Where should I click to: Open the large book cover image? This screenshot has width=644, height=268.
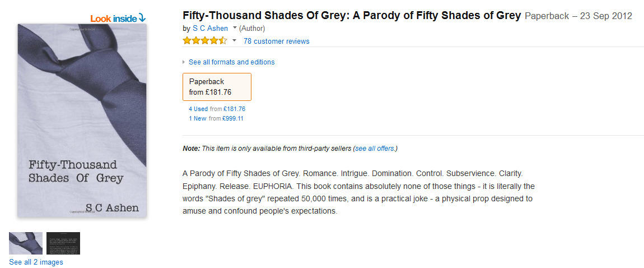pyautogui.click(x=82, y=121)
